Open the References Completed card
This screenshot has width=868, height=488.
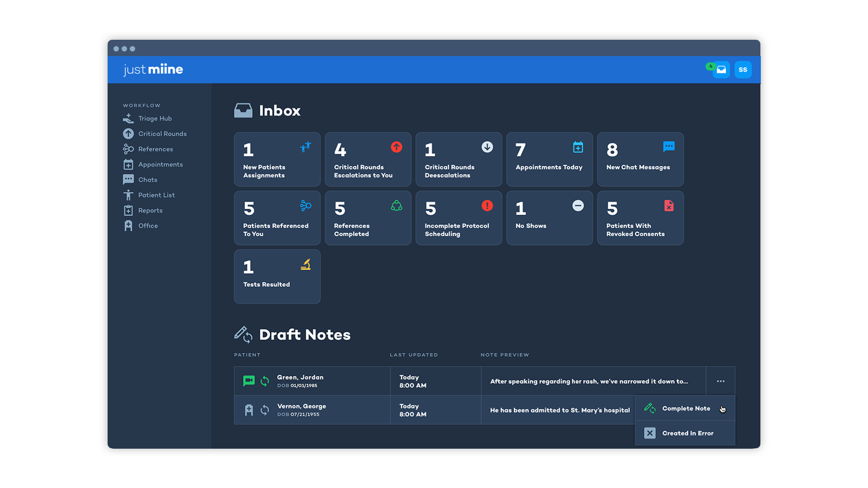tap(368, 218)
